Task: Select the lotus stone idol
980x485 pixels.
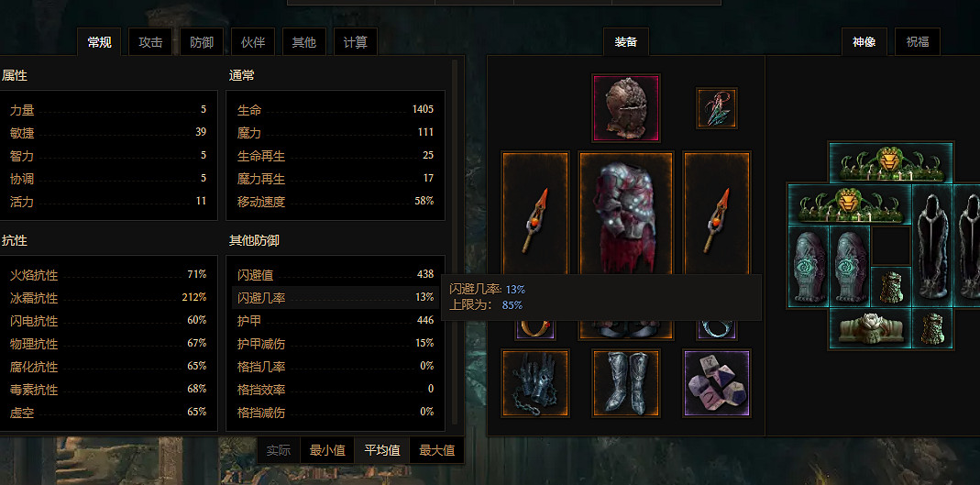Action: pyautogui.click(x=870, y=328)
